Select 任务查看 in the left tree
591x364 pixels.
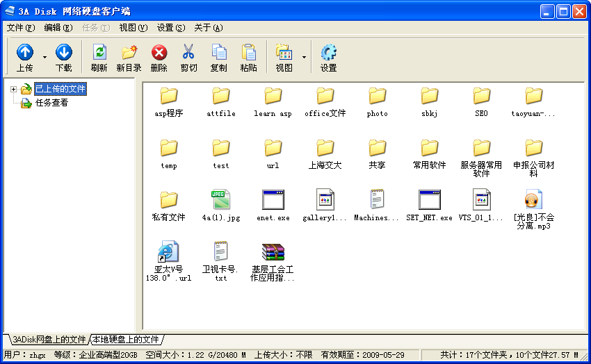pos(51,103)
